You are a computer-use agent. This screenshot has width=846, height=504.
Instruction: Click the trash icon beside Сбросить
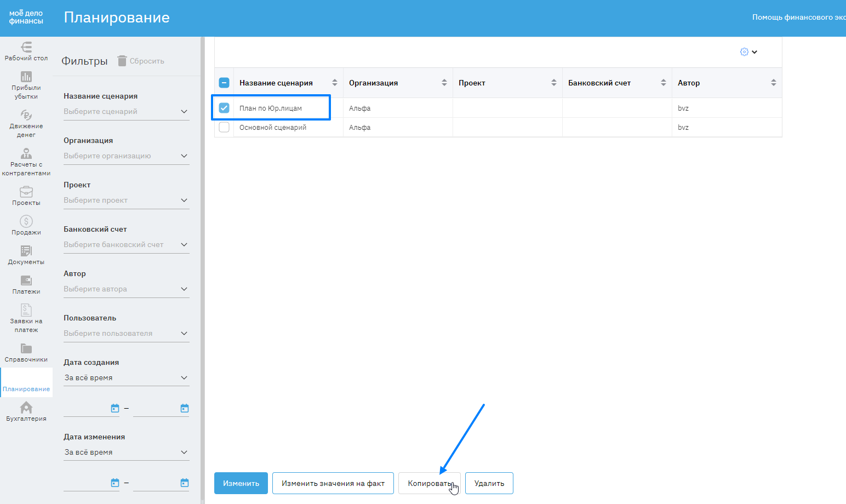coord(122,61)
